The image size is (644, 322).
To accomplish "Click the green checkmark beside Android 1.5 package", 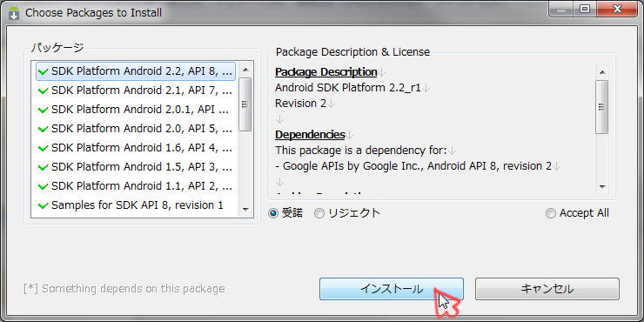I will pyautogui.click(x=44, y=168).
